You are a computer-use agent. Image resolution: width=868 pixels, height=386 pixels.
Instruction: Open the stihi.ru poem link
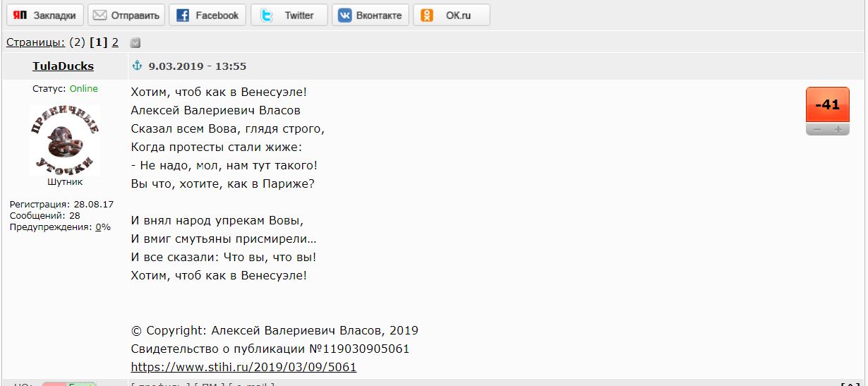point(243,367)
